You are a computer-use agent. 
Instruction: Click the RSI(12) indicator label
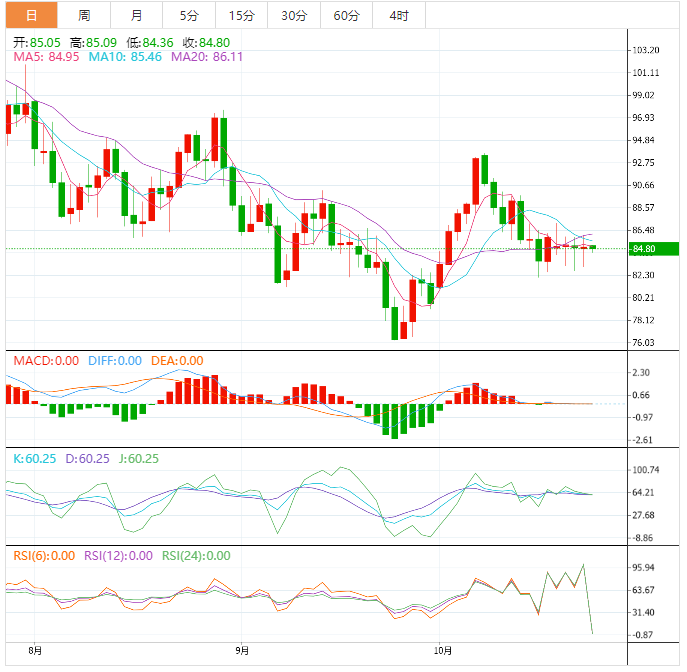pos(118,556)
